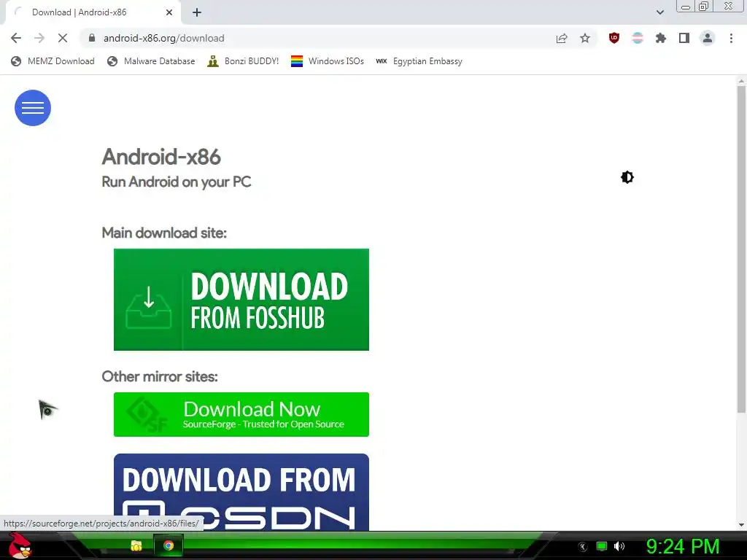
Task: Click the page vertical scrollbar thumb
Action: tap(741, 249)
